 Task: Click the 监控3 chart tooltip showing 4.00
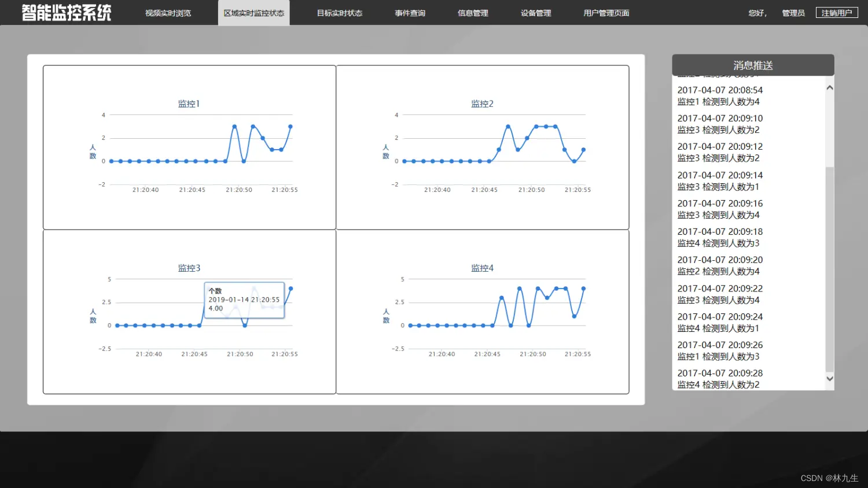(244, 300)
